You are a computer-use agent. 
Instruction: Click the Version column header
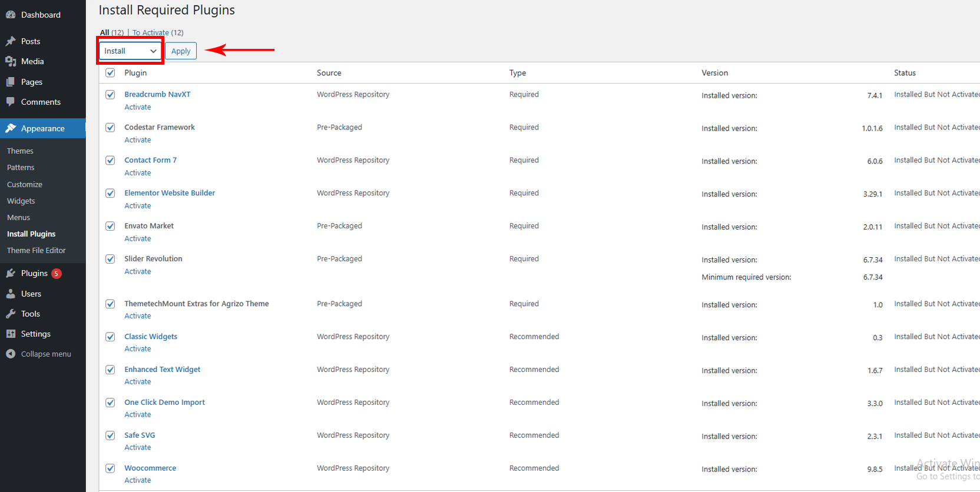coord(715,73)
